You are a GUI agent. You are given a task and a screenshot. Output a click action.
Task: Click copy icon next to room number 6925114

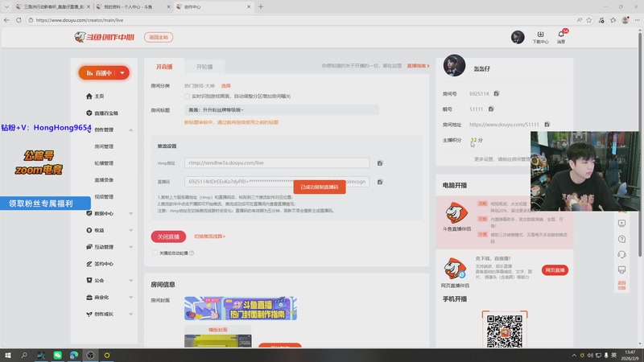click(497, 94)
